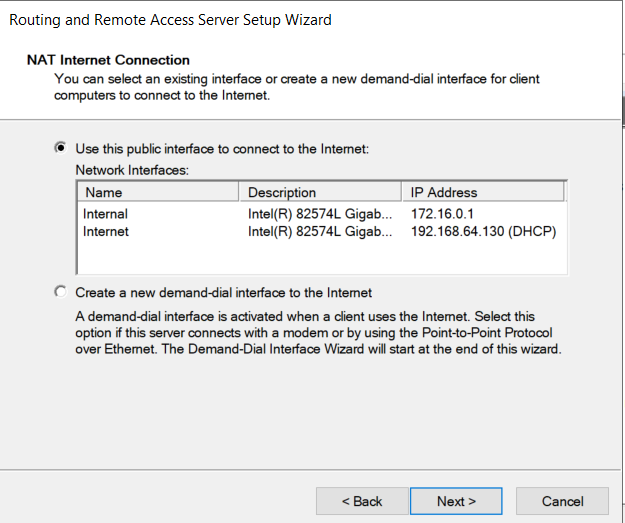Click the 'NAT Internet Connection' heading
Viewport: 625px width, 523px height.
coord(108,61)
